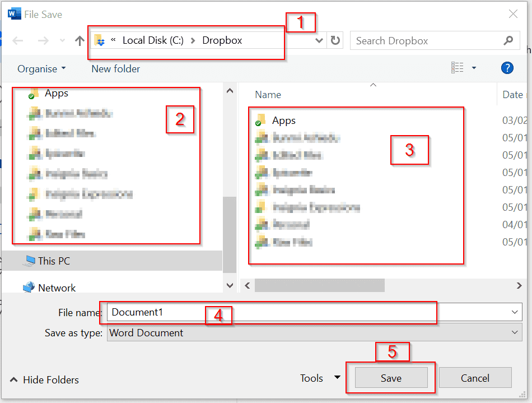
Task: Click the search magnifier icon
Action: pos(508,40)
